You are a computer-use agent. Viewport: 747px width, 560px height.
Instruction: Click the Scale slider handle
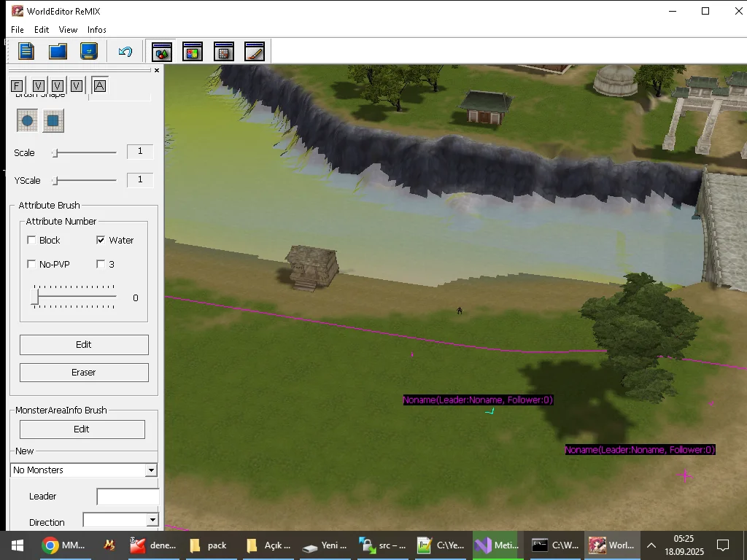tap(55, 153)
